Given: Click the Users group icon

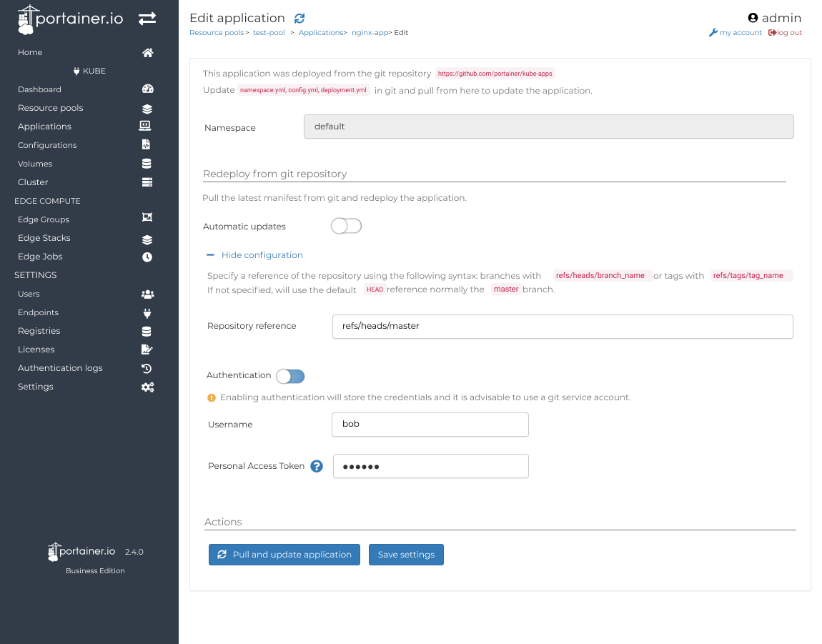Looking at the screenshot, I should pos(148,294).
